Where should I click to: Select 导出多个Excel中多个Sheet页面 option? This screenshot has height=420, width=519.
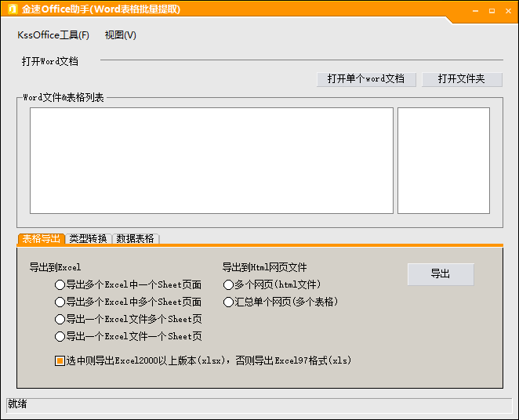(x=128, y=302)
